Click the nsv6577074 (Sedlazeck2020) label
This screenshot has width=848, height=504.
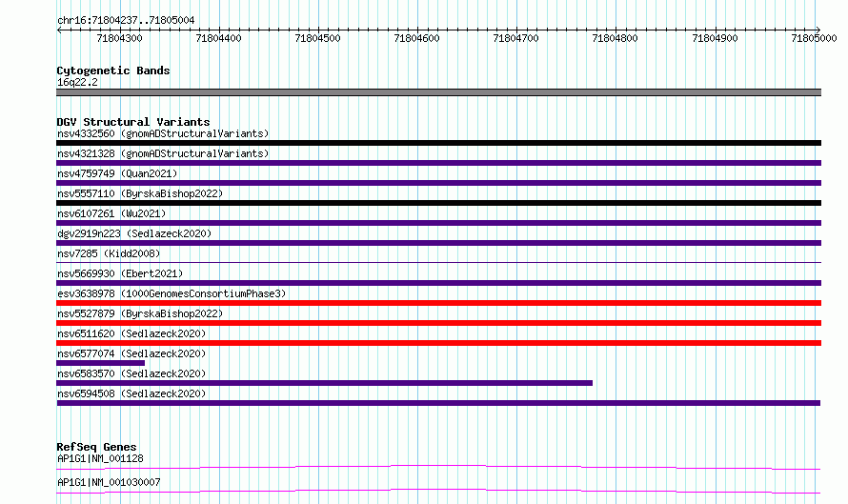tap(131, 353)
